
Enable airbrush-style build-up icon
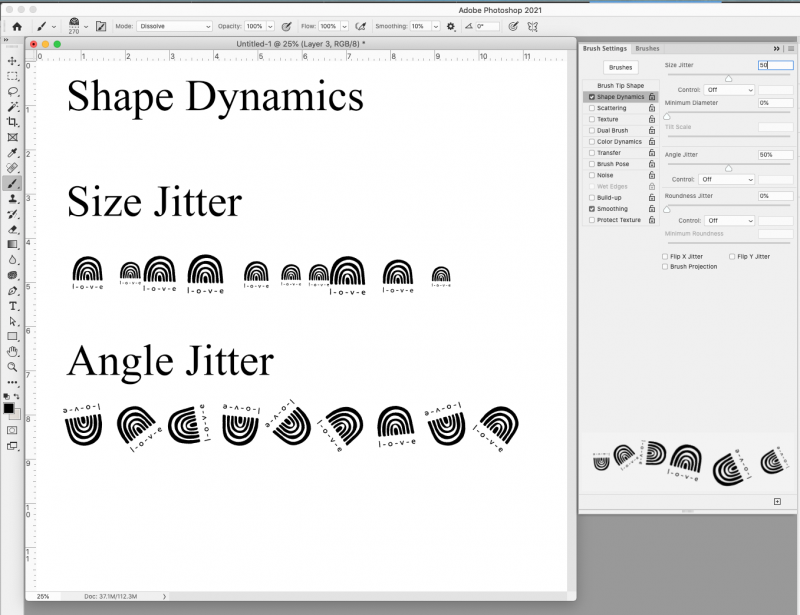(x=360, y=26)
